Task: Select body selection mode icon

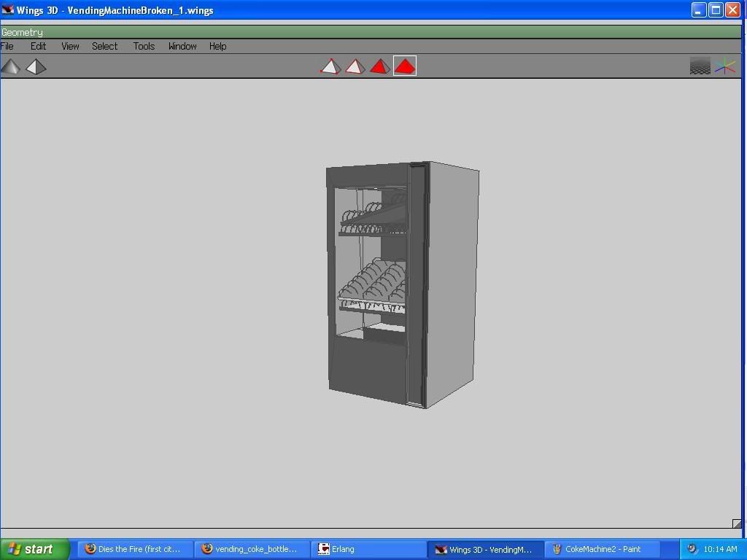Action: pos(405,66)
